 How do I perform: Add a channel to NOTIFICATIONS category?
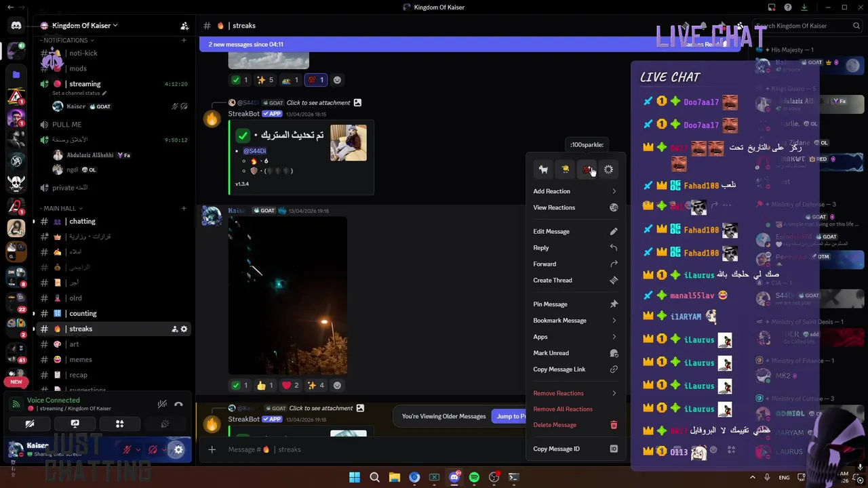click(184, 40)
